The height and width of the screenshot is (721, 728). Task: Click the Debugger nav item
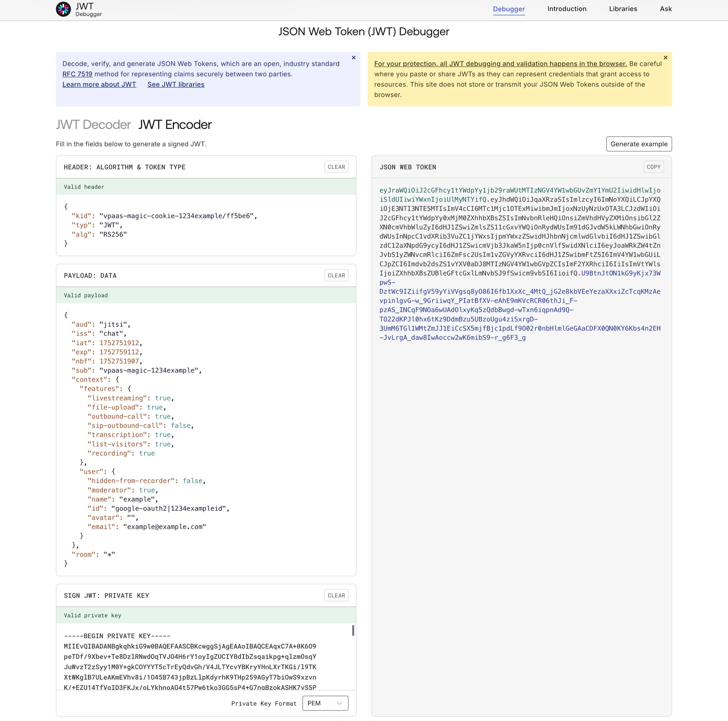[x=509, y=9]
